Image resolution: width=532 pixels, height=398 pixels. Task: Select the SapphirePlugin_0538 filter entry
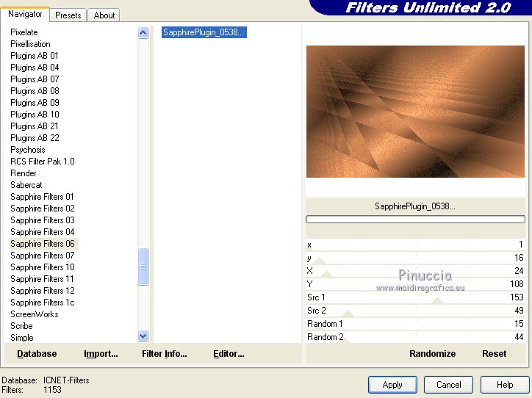[x=204, y=32]
